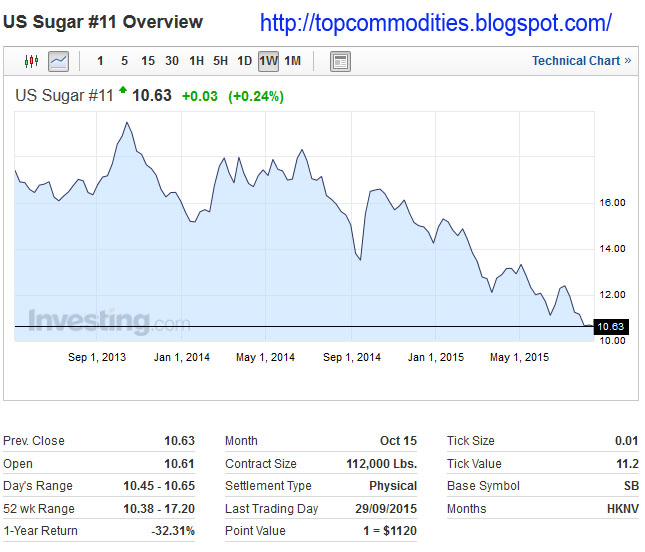Click the +0.24% change value
Viewport: 645px width, 552px height.
[x=256, y=96]
